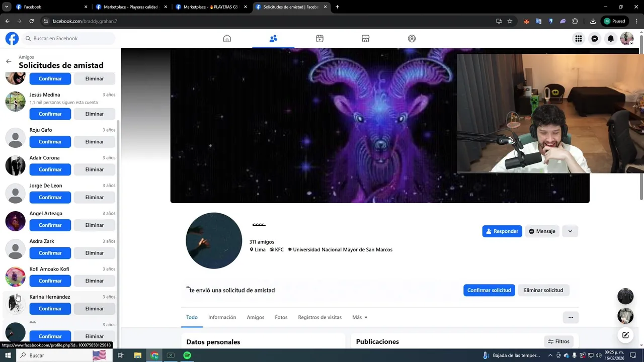Open the Marketplace icon in top navigation
The image size is (644, 362).
coord(366,39)
